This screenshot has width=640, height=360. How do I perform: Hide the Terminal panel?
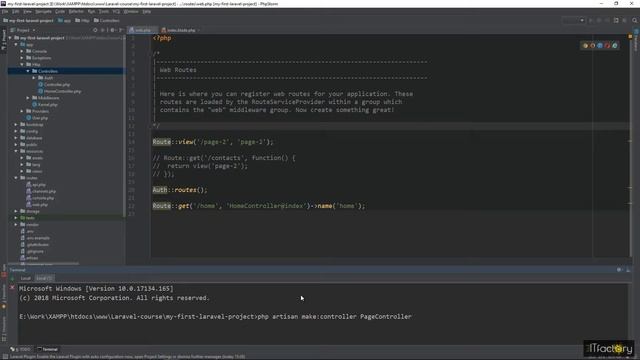(x=628, y=270)
